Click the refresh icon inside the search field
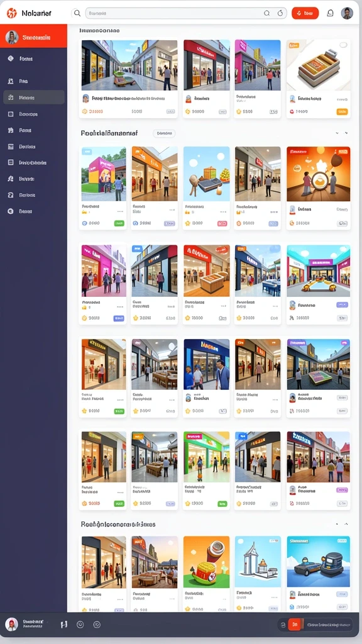 coord(280,13)
